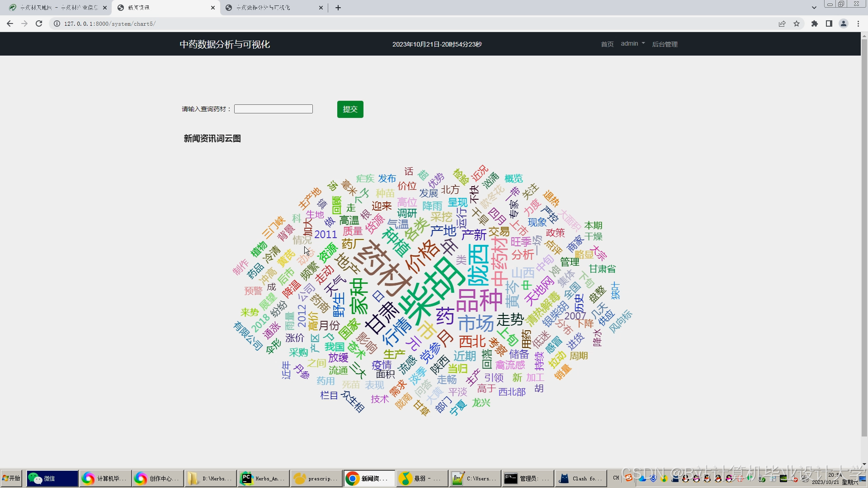Expand the admin dropdown menu
The width and height of the screenshot is (868, 488).
[632, 44]
